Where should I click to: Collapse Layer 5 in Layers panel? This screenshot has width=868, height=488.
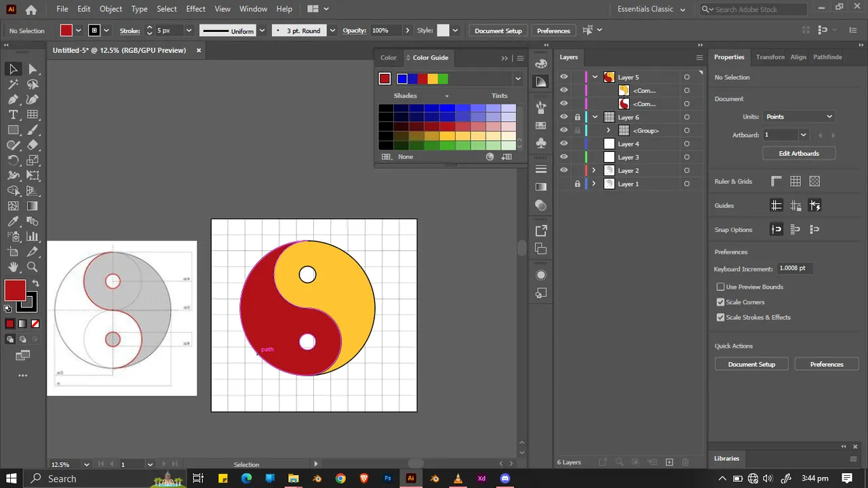coord(595,77)
